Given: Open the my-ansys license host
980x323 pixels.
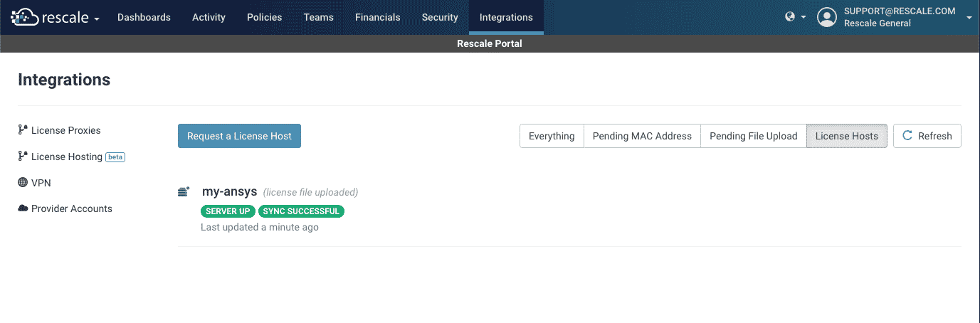Looking at the screenshot, I should pyautogui.click(x=229, y=192).
